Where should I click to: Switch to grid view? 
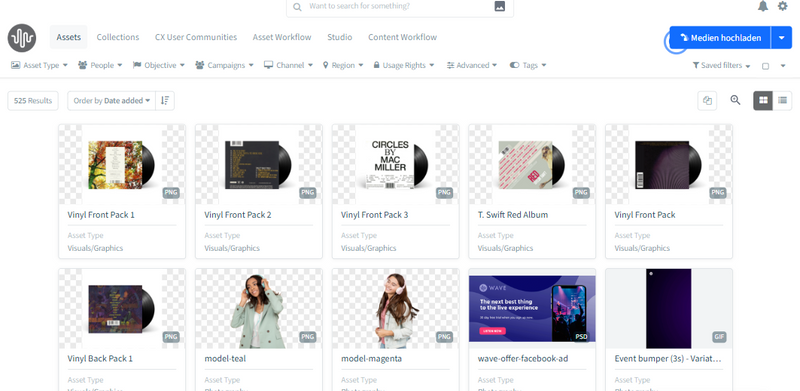(x=763, y=101)
